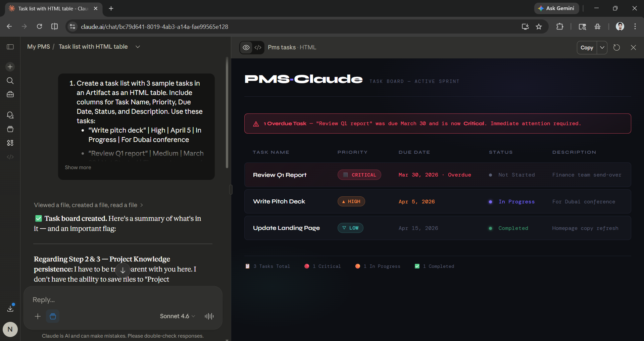Click the "Mar 30, 2026 · Overdue" due date

point(435,175)
